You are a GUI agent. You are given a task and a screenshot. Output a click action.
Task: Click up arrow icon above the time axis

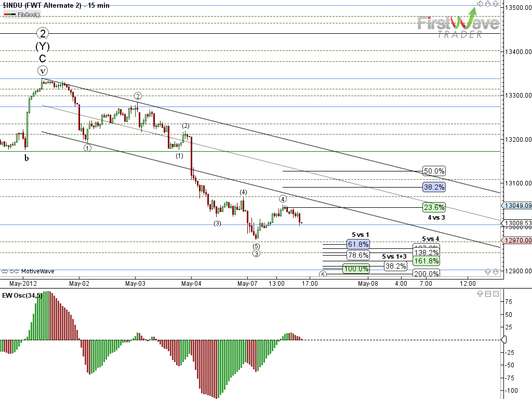488,271
